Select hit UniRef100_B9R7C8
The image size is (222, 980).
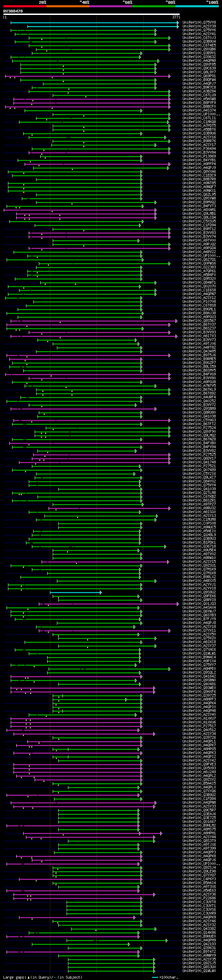199,87
